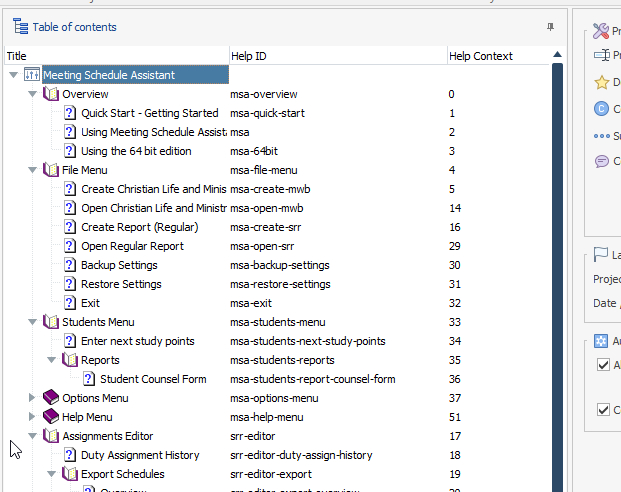Collapse the File Menu section

(32, 170)
